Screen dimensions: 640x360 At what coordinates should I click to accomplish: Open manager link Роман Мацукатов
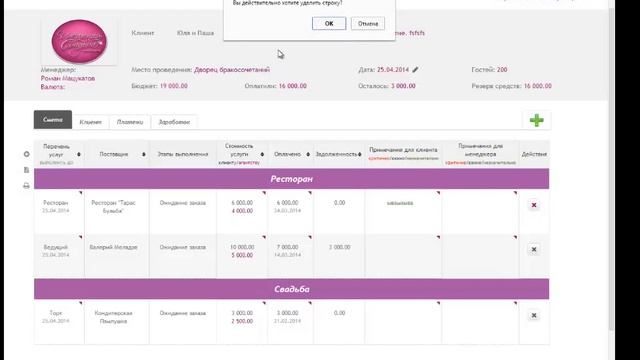[x=68, y=78]
